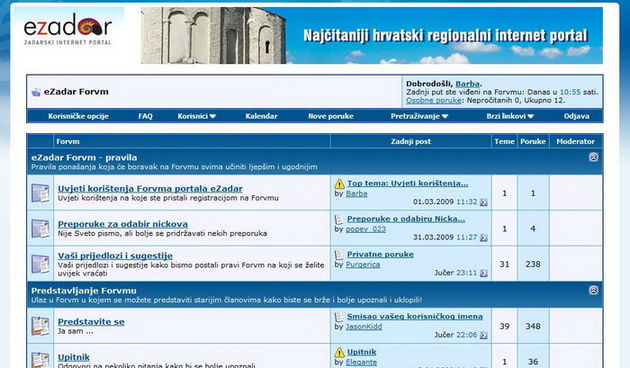The image size is (630, 368).
Task: Open Preporuke za odabir nickova forum
Action: tap(123, 224)
